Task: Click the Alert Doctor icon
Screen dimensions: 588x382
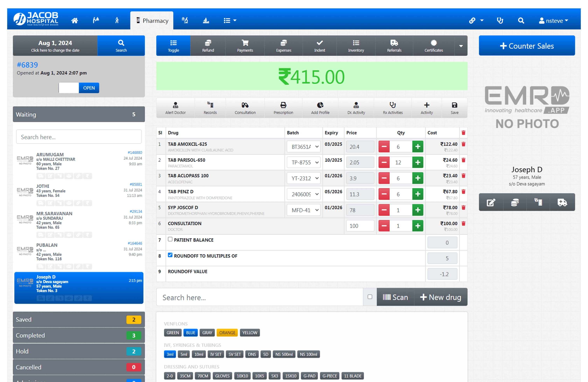Action: [x=175, y=105]
